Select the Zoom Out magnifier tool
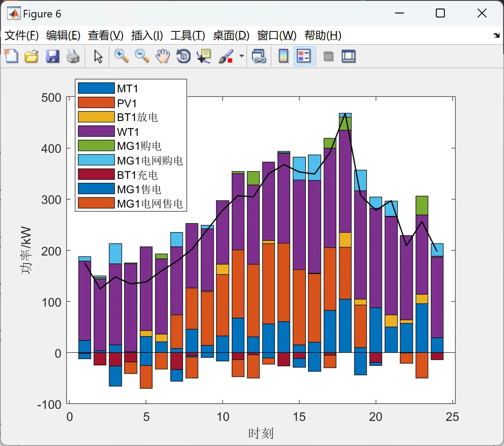 click(142, 56)
